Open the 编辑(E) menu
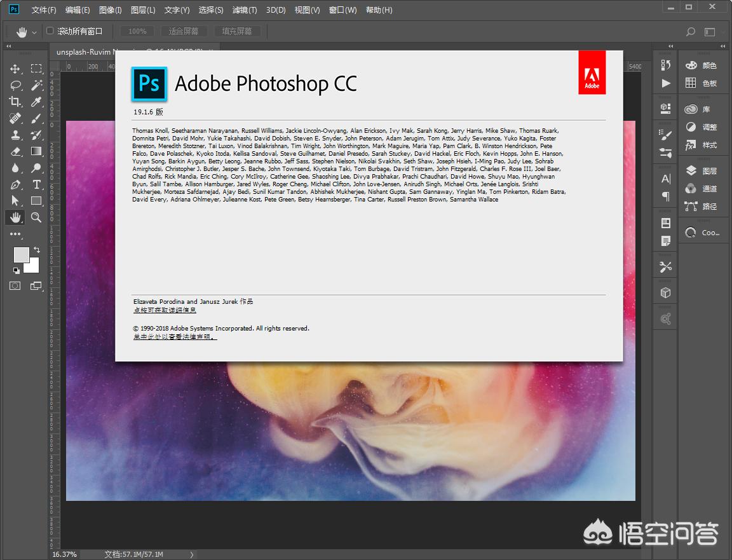Image resolution: width=732 pixels, height=560 pixels. coord(78,10)
